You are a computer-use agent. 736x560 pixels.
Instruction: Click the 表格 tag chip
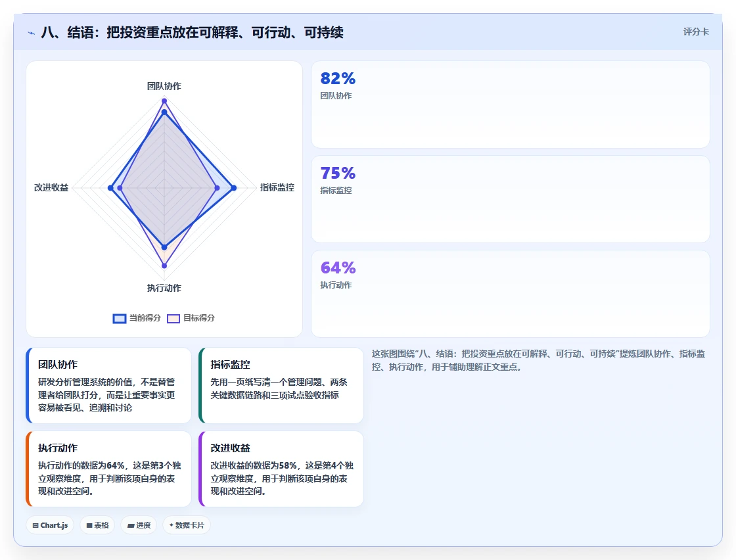tap(97, 525)
